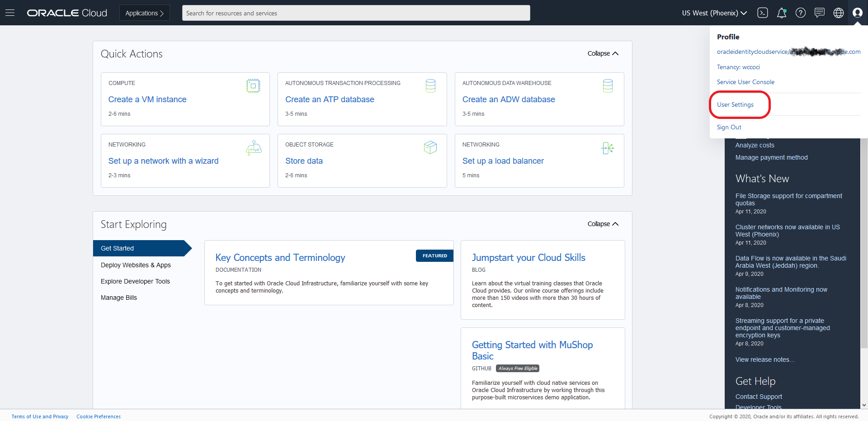This screenshot has width=868, height=421.
Task: Click Create a VM instance
Action: point(147,99)
